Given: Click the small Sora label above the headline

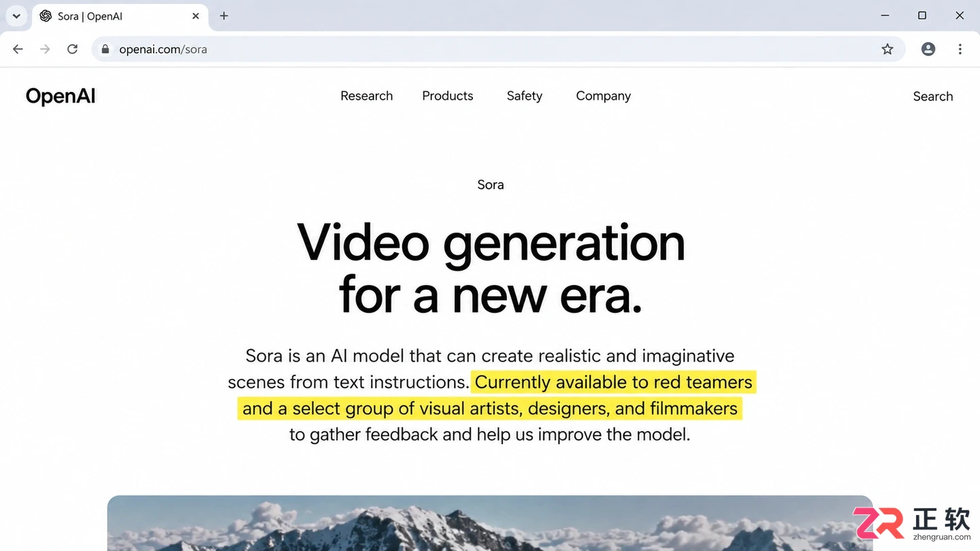Looking at the screenshot, I should click(491, 185).
